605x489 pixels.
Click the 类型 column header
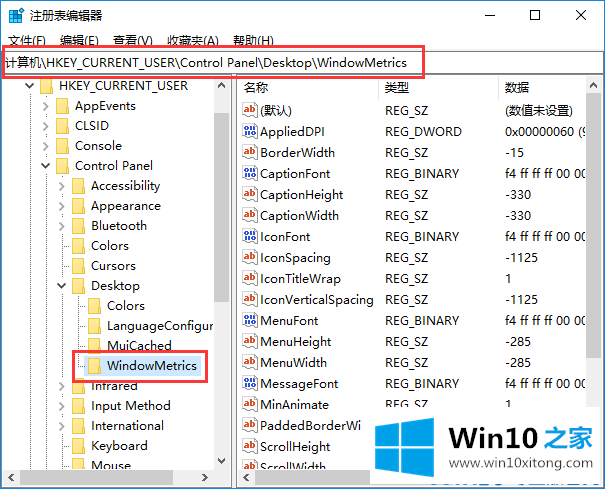397,88
